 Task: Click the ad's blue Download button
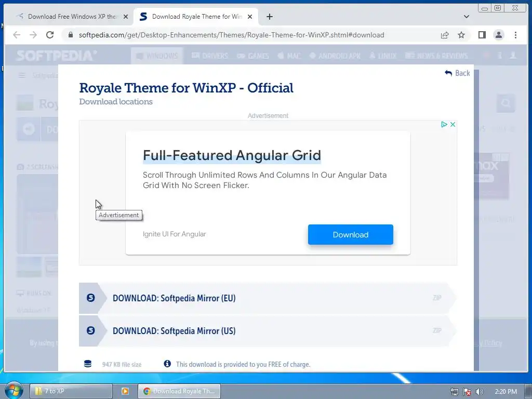(351, 234)
